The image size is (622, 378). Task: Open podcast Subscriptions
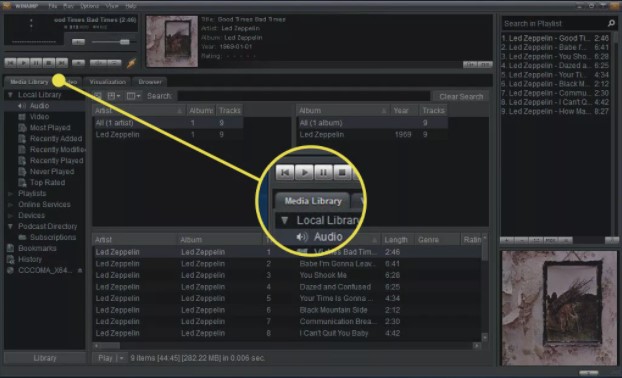point(52,237)
